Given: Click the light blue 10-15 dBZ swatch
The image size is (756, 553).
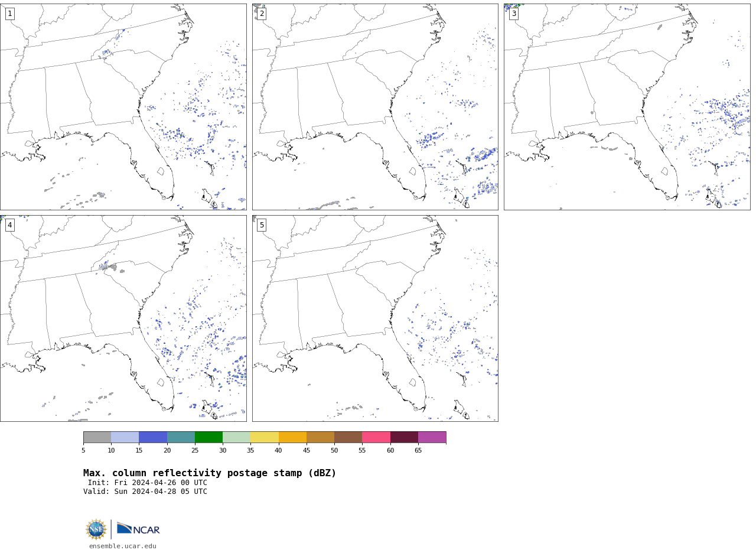Looking at the screenshot, I should (x=125, y=437).
